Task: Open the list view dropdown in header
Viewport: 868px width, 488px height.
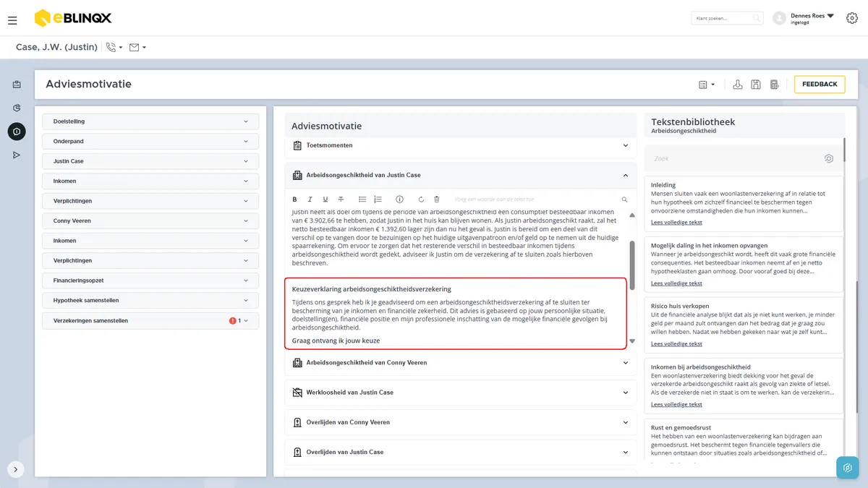Action: (707, 85)
